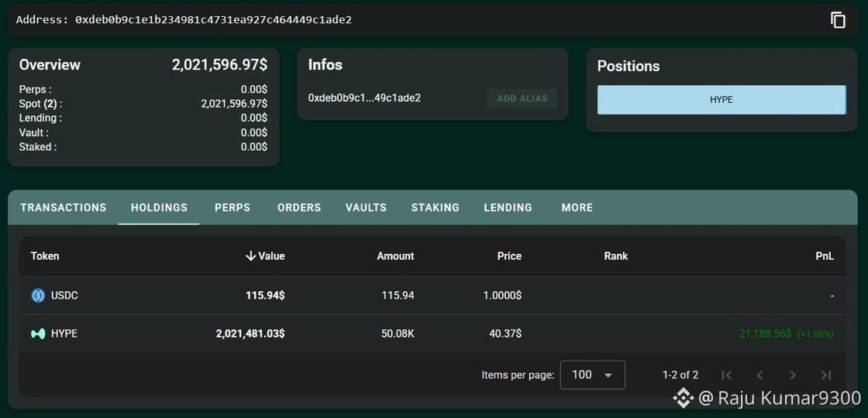Click the Spot (2) overview label
Image resolution: width=868 pixels, height=418 pixels.
pos(41,104)
